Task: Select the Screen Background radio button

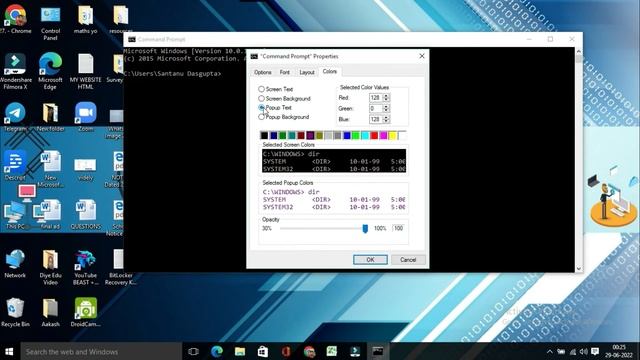Action: [x=261, y=98]
